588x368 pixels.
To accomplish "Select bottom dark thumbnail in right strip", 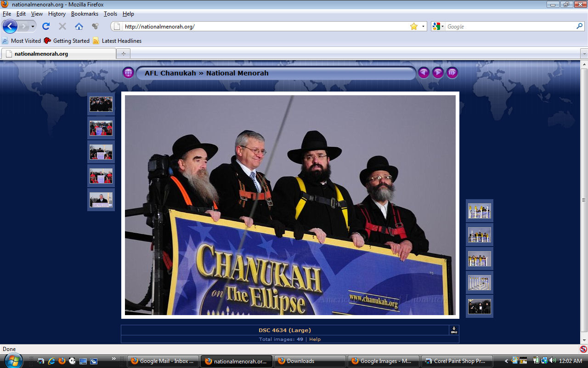I will (480, 306).
